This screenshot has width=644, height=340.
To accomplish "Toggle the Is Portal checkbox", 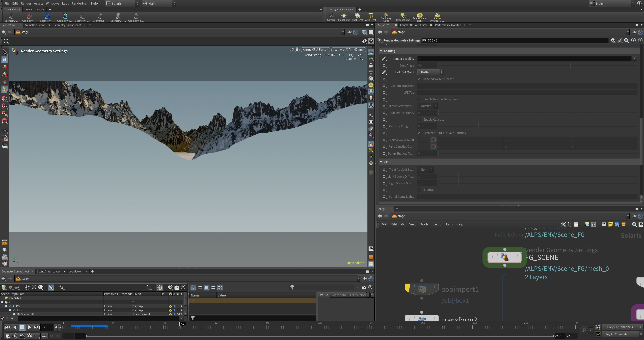I will tap(419, 190).
